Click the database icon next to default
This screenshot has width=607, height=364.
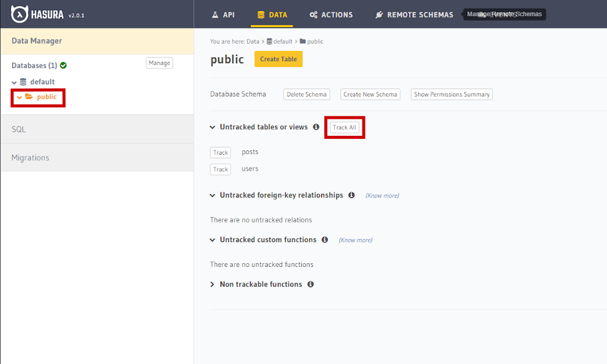pyautogui.click(x=23, y=82)
